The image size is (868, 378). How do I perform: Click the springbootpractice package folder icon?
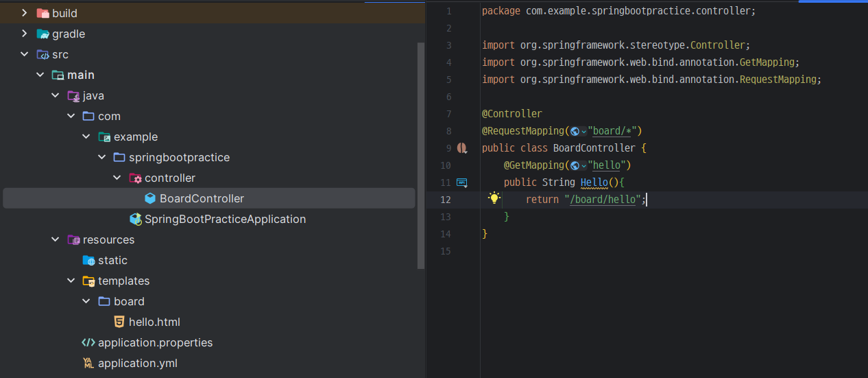click(x=119, y=157)
